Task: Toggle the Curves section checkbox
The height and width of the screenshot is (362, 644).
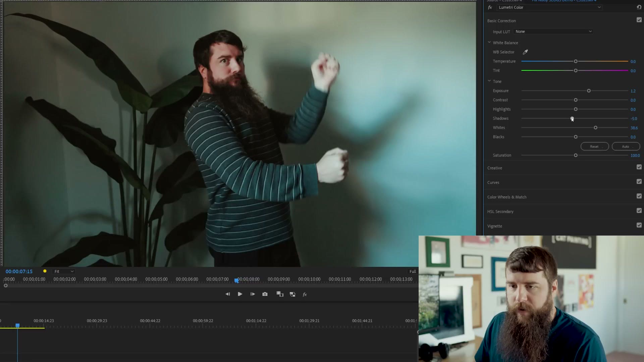Action: 639,182
